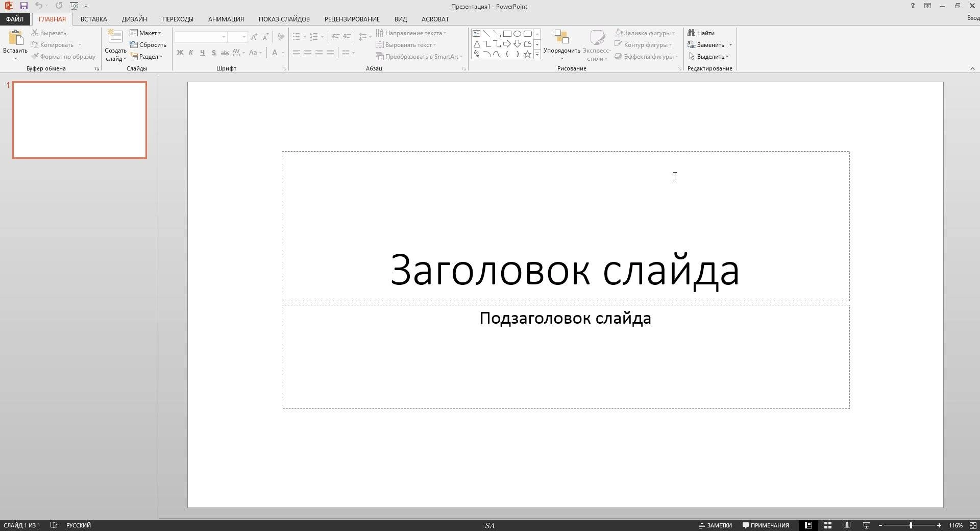Toggle Underline (Ч) formatting
Image resolution: width=980 pixels, height=531 pixels.
(202, 52)
